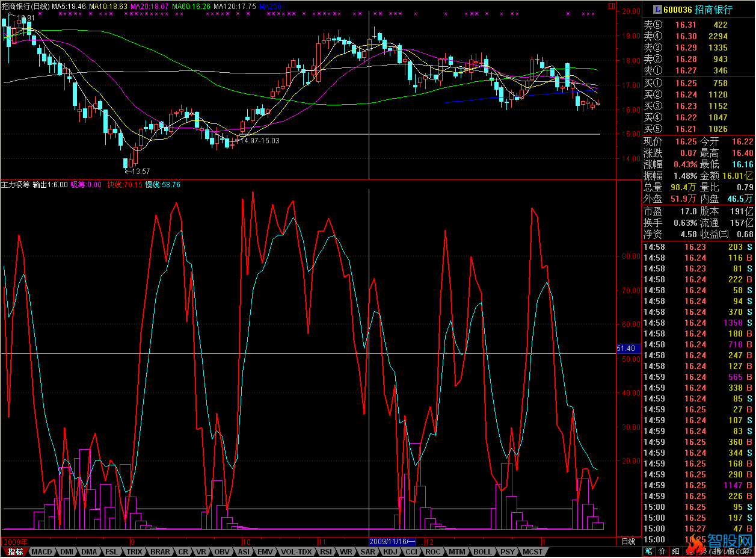Show the OBV indicator

coord(222,551)
